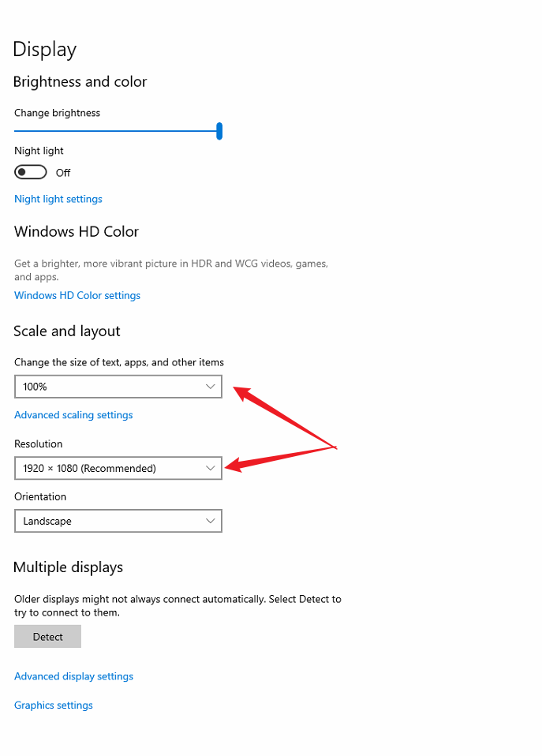The height and width of the screenshot is (756, 542).
Task: Click the Night light Off label
Action: 63,173
